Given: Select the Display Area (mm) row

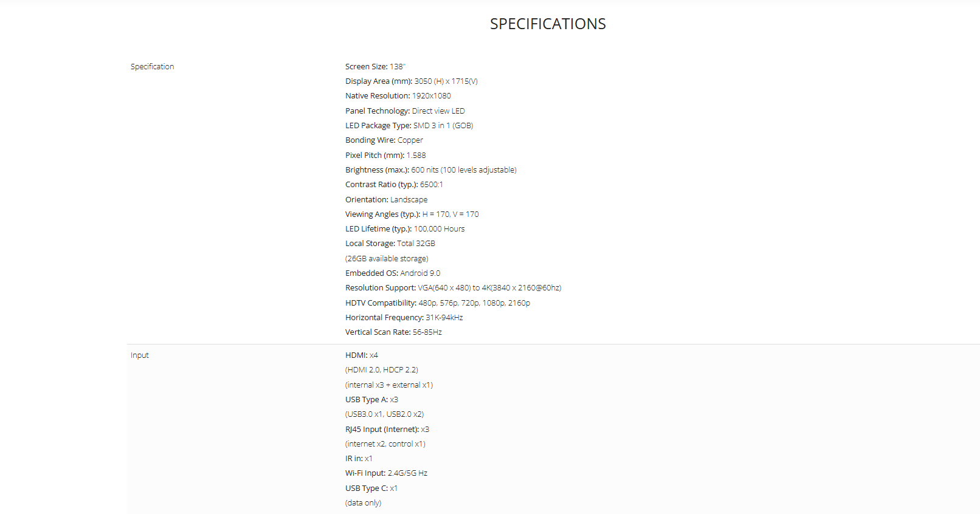Looking at the screenshot, I should click(411, 81).
